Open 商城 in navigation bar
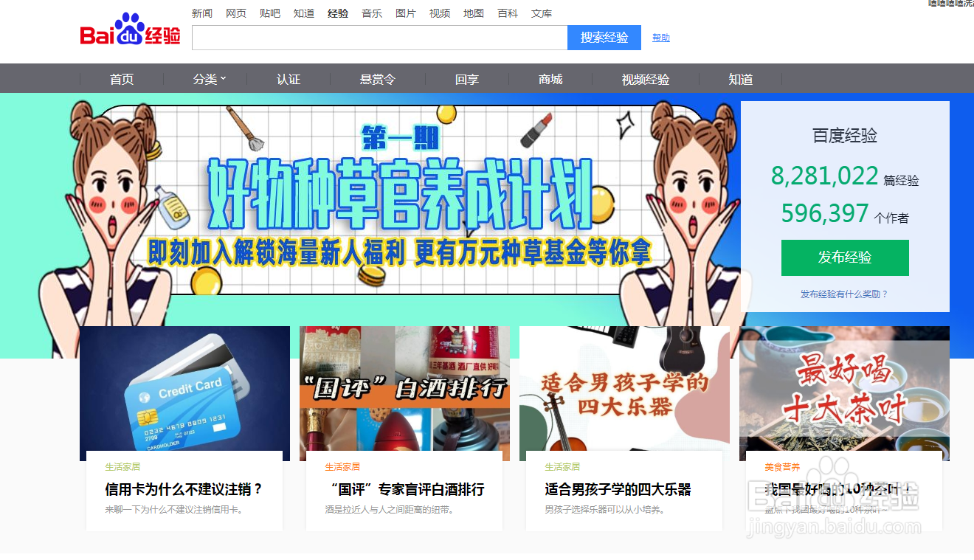This screenshot has width=974, height=560. [550, 79]
